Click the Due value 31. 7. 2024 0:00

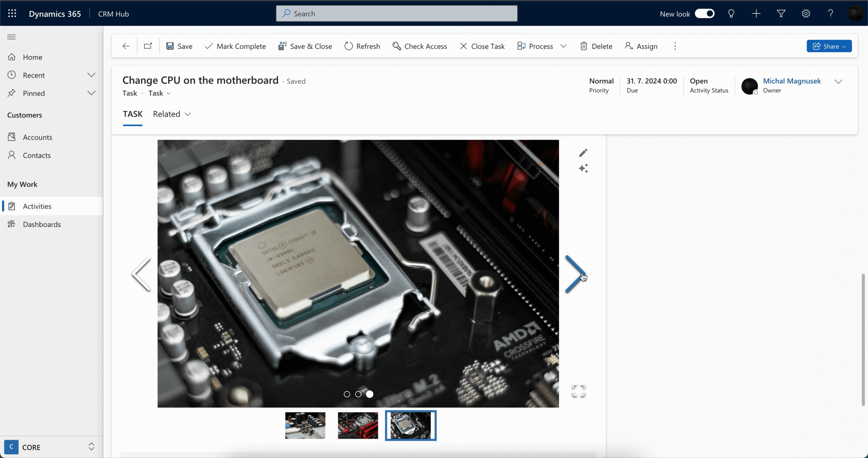[652, 81]
